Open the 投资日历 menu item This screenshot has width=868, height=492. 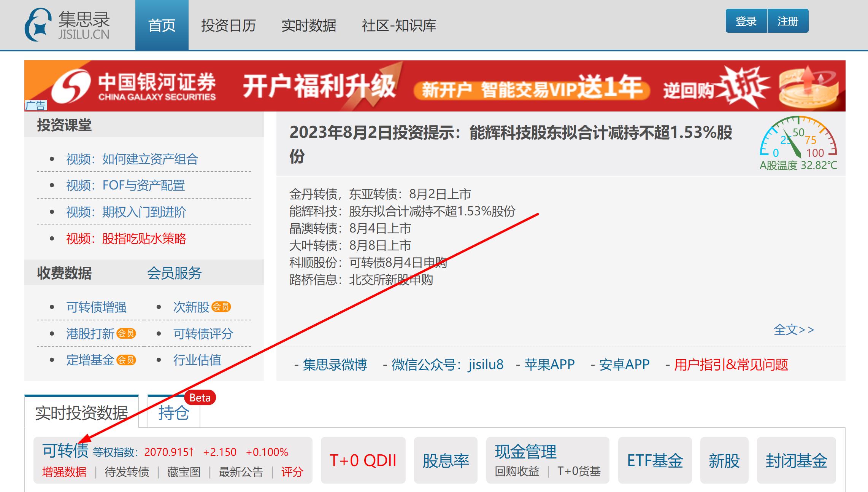(229, 26)
